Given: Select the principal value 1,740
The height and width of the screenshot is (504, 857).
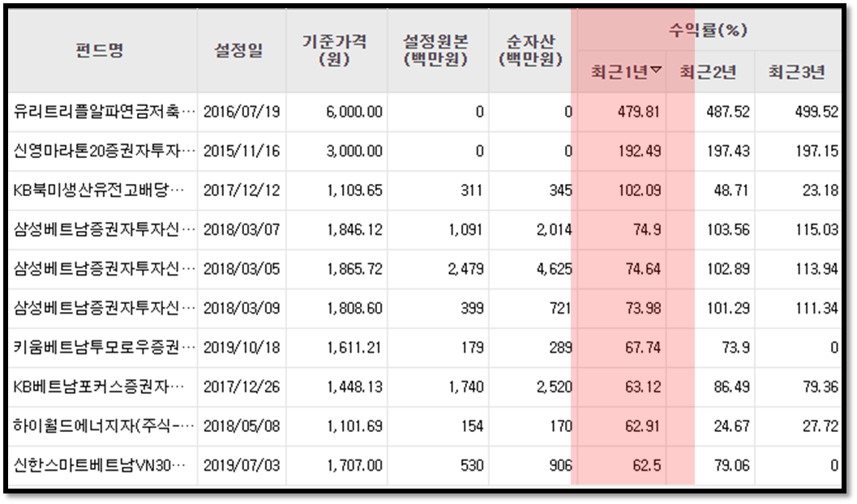Looking at the screenshot, I should [465, 387].
